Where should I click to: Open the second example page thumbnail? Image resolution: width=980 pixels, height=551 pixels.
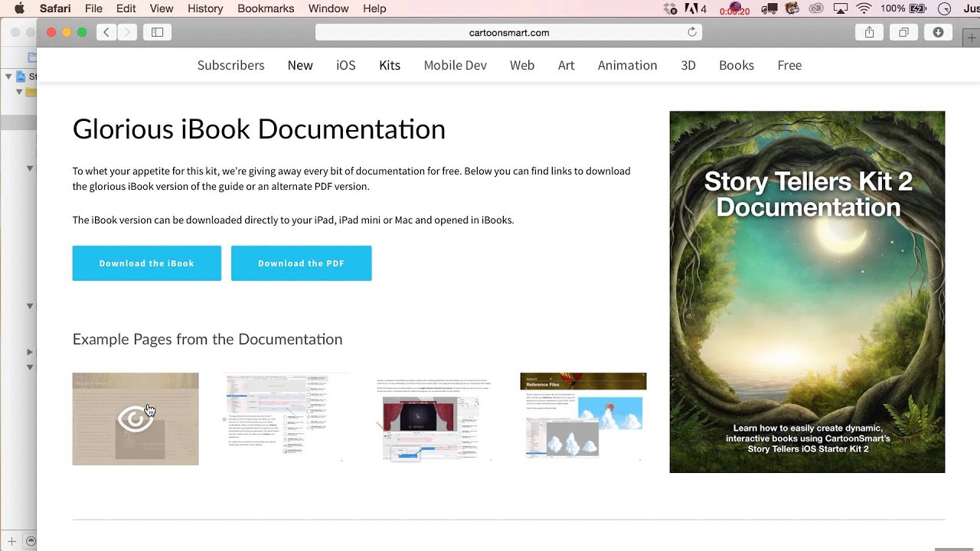click(x=285, y=419)
